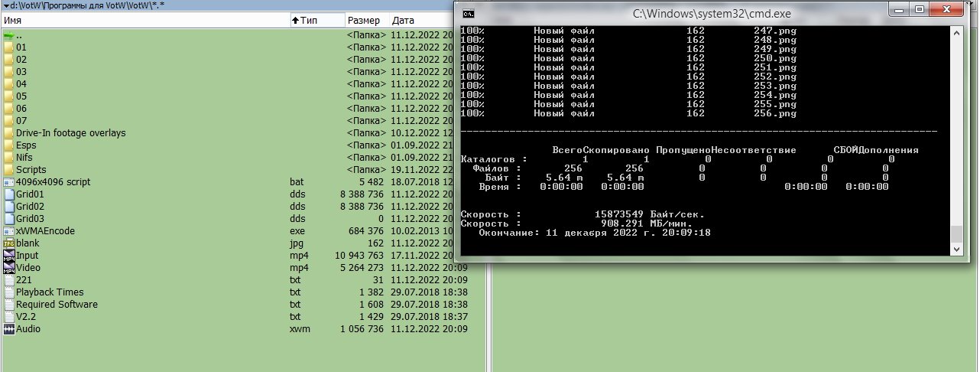Sort list by Размер column header

coord(363,21)
